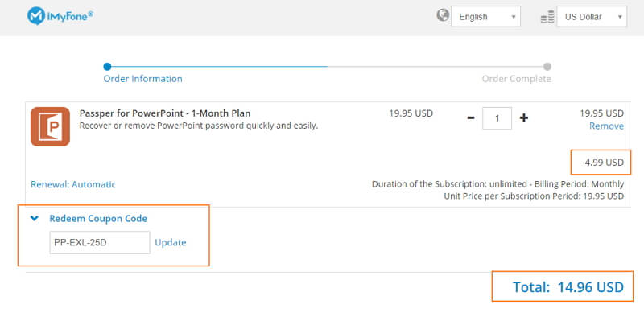Viewport: 644px width, 309px height.
Task: Click the iMyFone logo icon
Action: (36, 16)
